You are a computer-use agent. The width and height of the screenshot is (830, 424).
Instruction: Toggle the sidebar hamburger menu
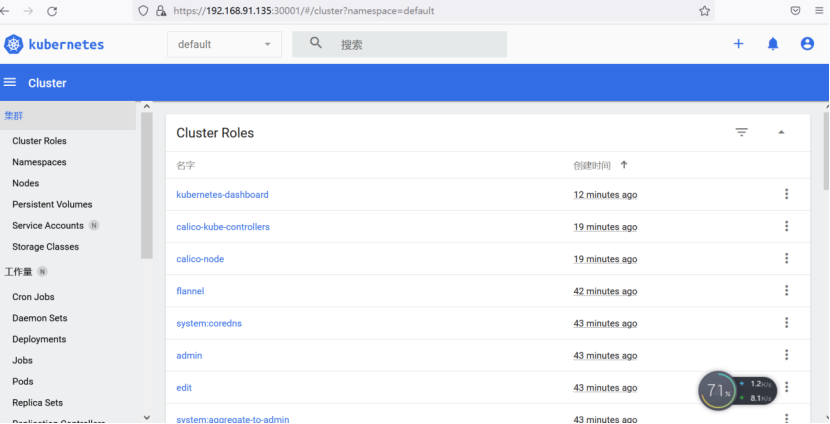tap(10, 83)
